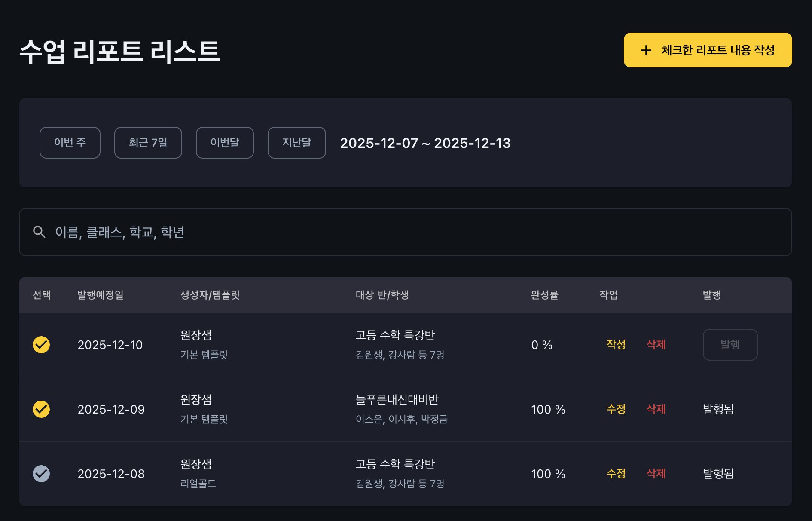This screenshot has height=521, width=812.
Task: Click 체크한 리포트 내용 작성 button
Action: pos(708,50)
